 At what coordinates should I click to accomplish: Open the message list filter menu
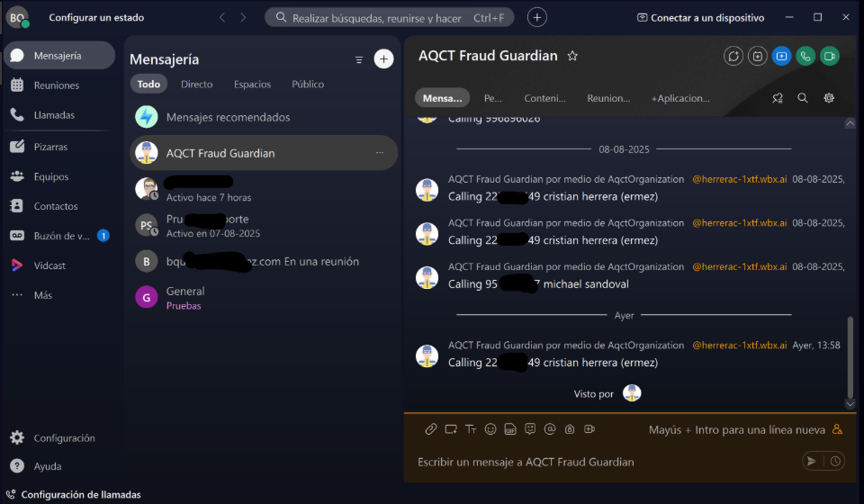pos(359,59)
